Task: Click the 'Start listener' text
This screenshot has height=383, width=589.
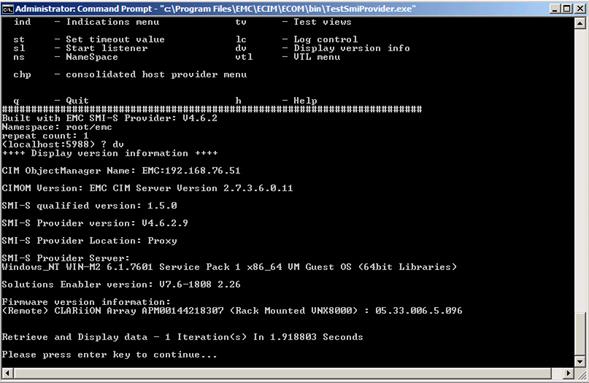Action: 107,48
